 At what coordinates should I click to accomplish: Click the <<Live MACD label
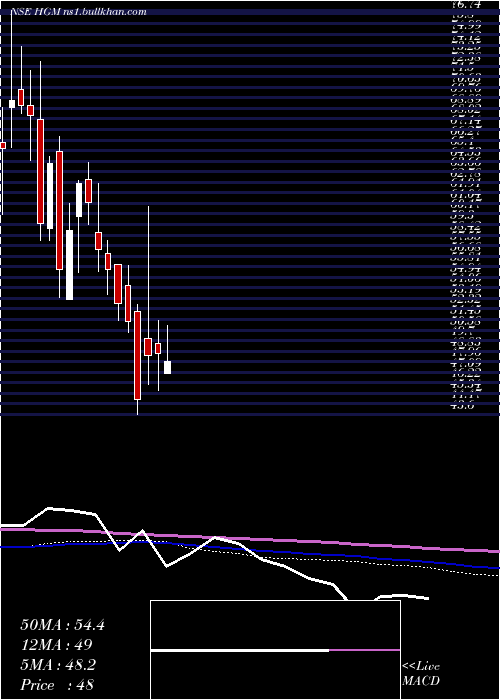click(421, 674)
